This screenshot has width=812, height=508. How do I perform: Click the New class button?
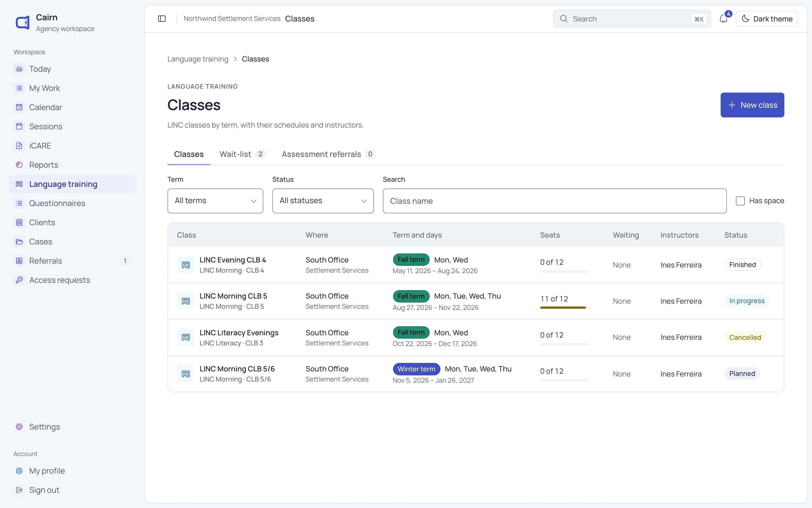(752, 105)
